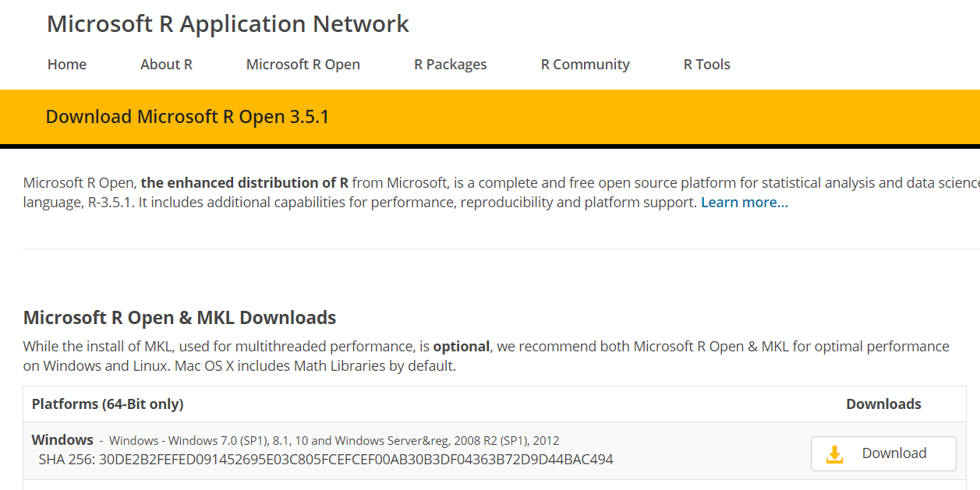Click the Platforms (64-Bit only) column header
Screen dimensions: 980x490
pyautogui.click(x=108, y=404)
